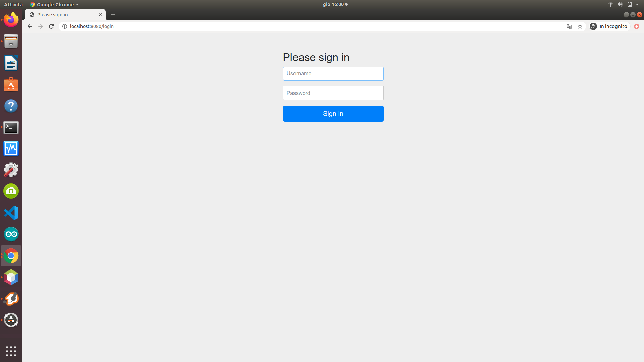View site information icon beside localhost URL
This screenshot has height=362, width=644.
tap(65, 26)
